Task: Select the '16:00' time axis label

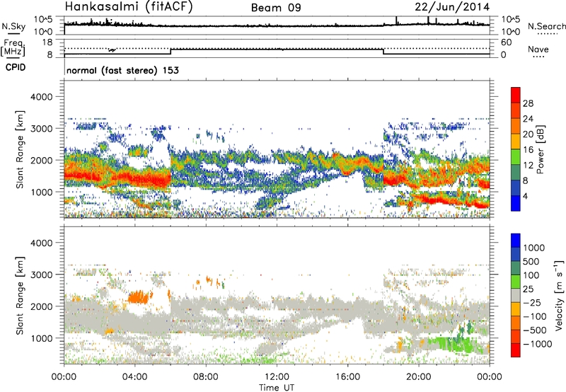Action: click(x=347, y=377)
